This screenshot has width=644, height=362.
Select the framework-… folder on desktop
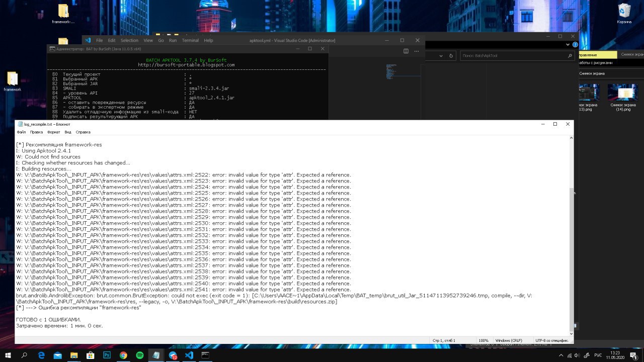click(x=63, y=14)
